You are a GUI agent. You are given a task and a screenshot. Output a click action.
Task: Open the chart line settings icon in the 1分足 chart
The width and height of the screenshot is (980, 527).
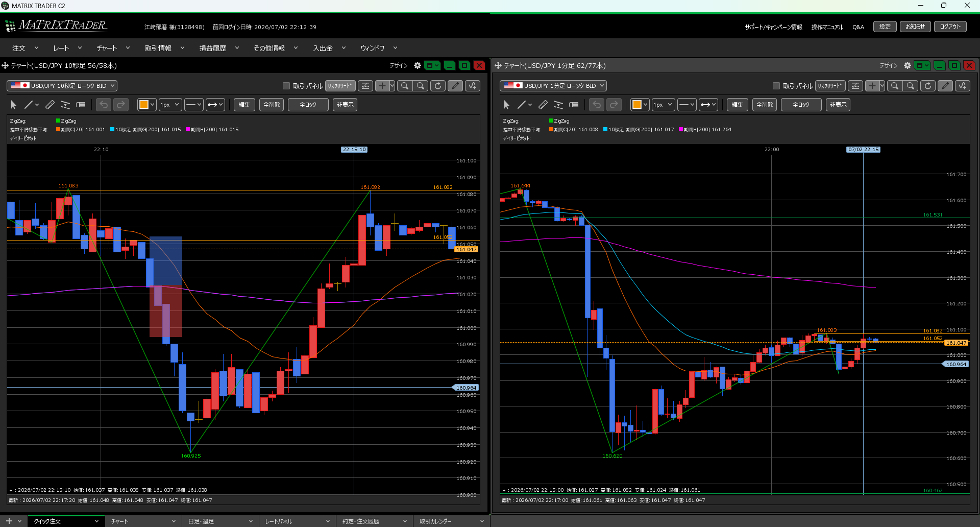(x=855, y=86)
